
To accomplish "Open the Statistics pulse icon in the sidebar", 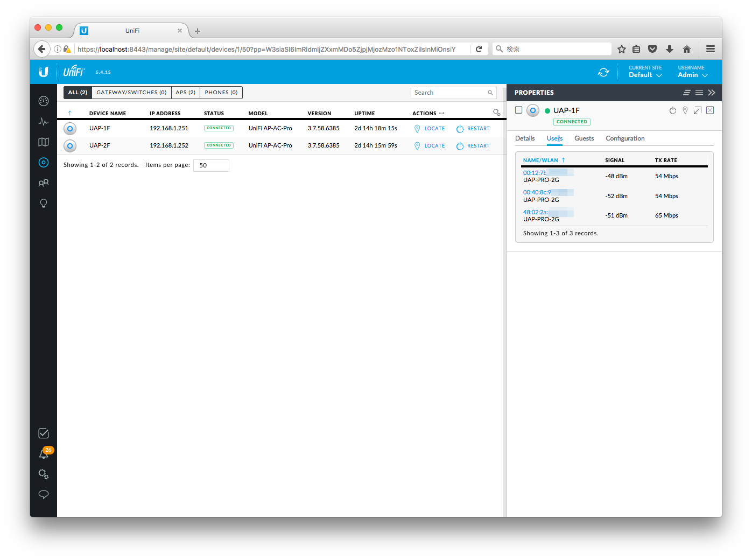I will tap(44, 122).
